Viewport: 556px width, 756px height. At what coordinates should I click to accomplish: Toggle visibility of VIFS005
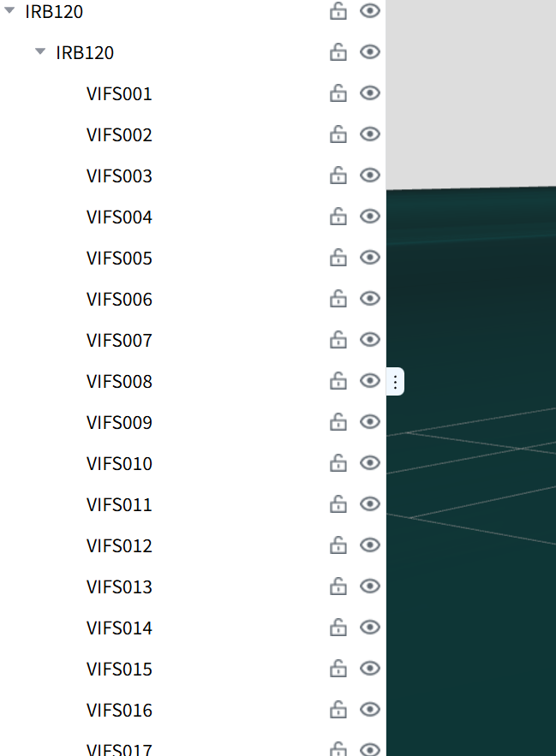pos(370,257)
